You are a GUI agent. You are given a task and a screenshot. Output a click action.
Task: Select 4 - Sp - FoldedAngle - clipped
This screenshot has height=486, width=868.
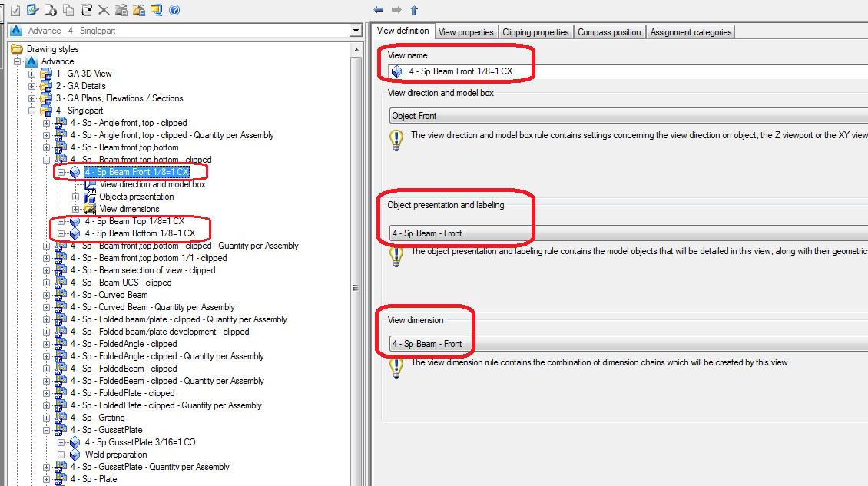pyautogui.click(x=124, y=344)
